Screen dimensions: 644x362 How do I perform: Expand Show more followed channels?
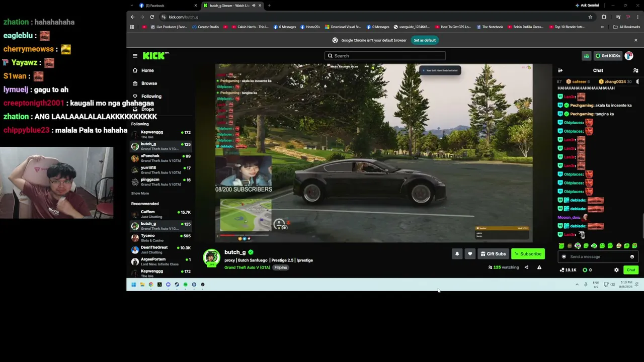pos(140,194)
